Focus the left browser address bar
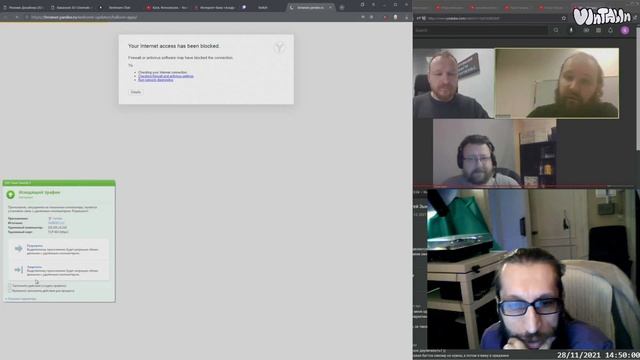 coord(192,17)
